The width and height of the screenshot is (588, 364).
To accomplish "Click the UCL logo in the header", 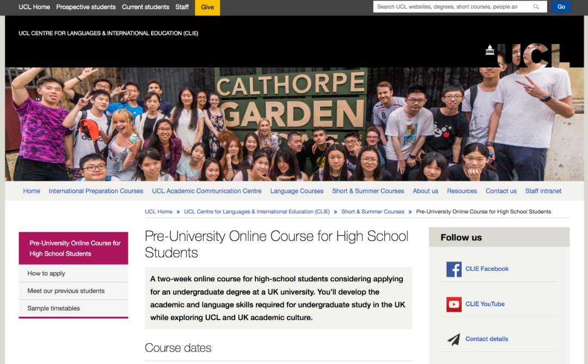I will pos(528,54).
